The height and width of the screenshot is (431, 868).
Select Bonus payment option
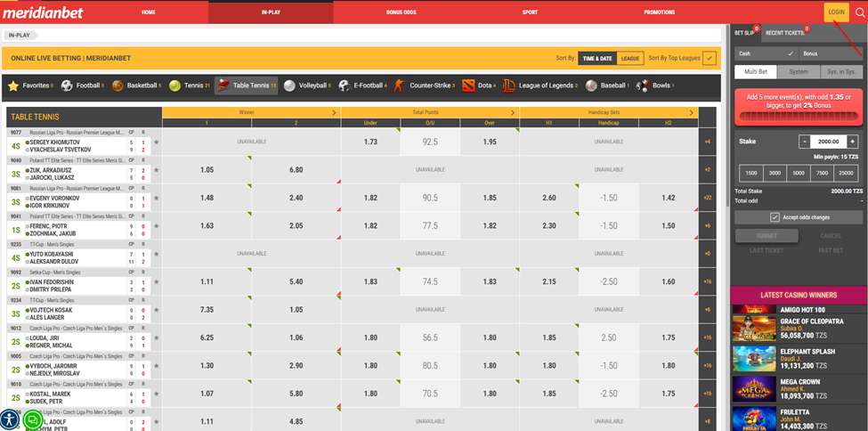[x=831, y=53]
